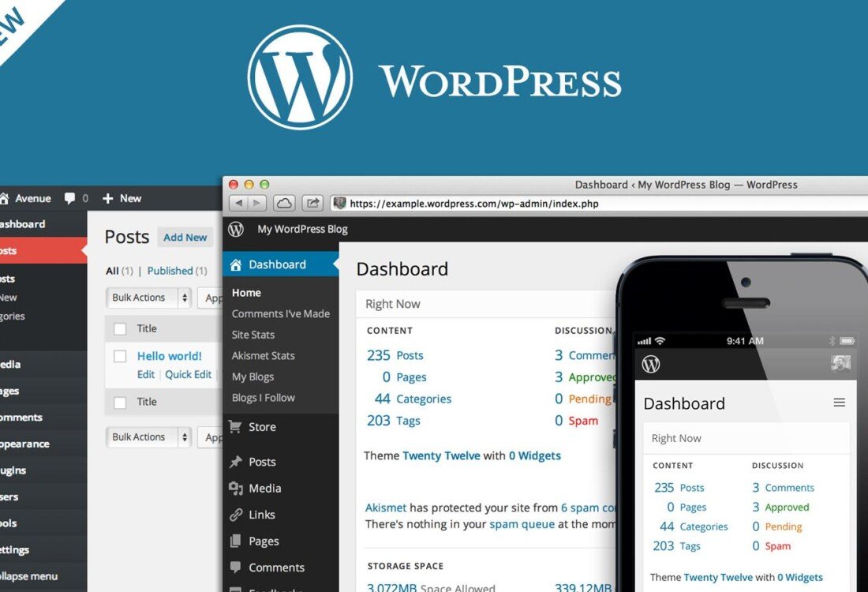Open Akismet Stats in sidebar

click(x=263, y=355)
